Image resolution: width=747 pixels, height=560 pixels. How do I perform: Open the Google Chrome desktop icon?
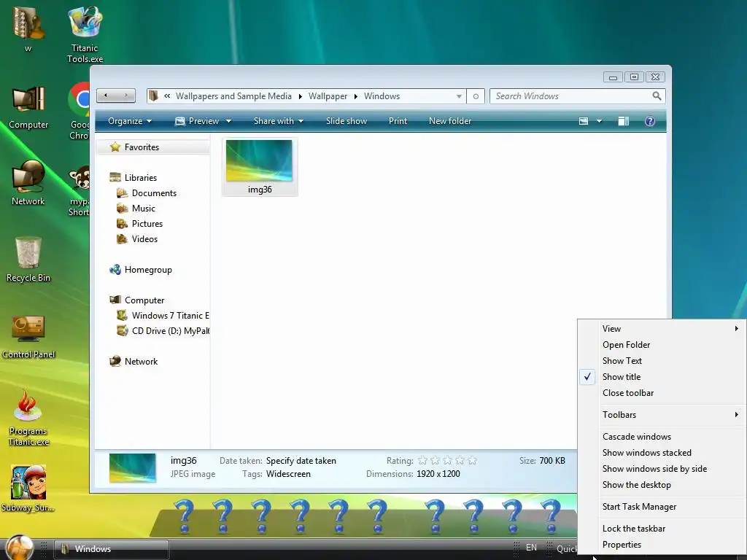point(79,112)
